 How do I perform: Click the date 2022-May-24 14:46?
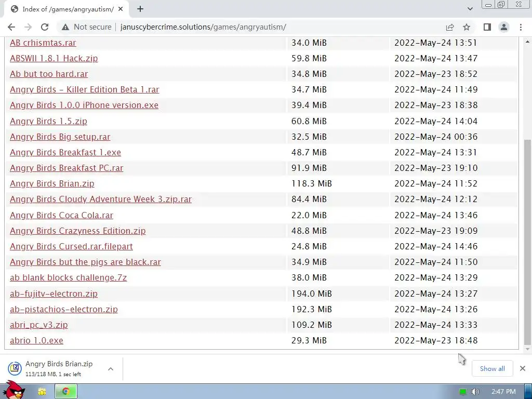point(436,246)
